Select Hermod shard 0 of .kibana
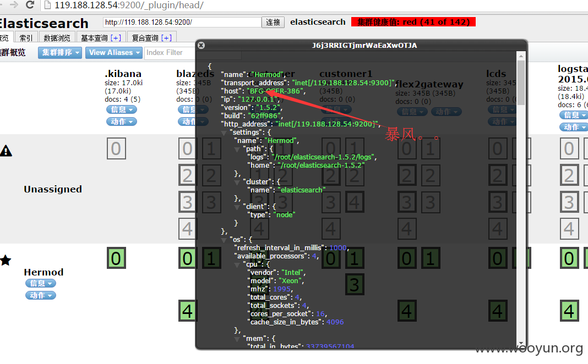Image resolution: width=588 pixels, height=364 pixels. click(116, 258)
